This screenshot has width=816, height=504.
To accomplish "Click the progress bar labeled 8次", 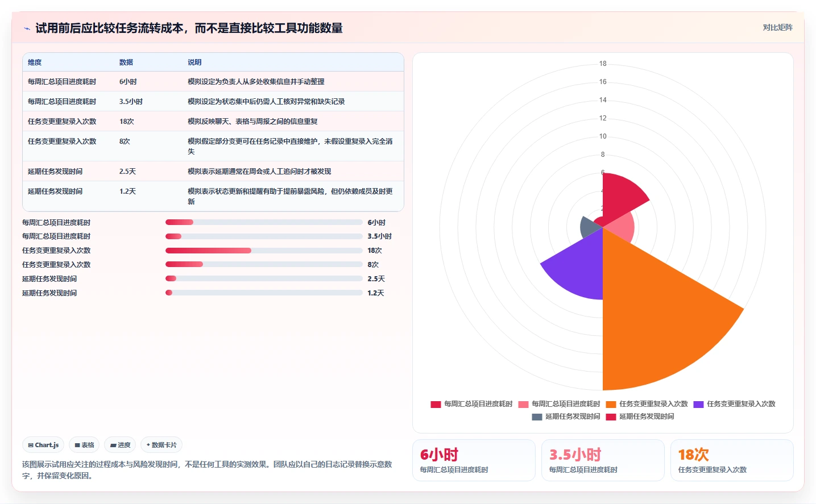I will click(x=264, y=264).
